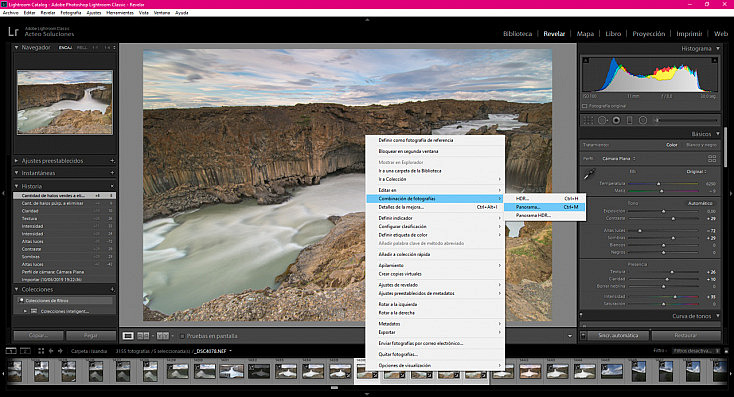This screenshot has height=397, width=734.
Task: Select the spot removal tool
Action: coord(602,120)
